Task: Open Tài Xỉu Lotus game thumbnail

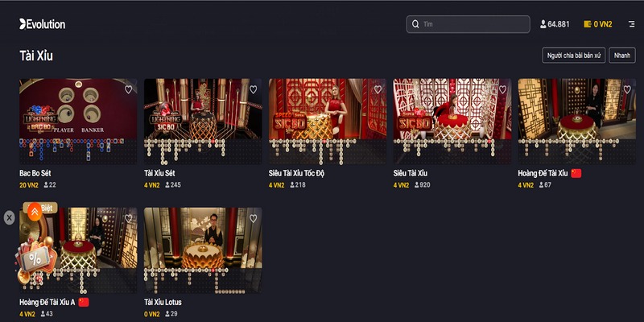Action: point(203,250)
